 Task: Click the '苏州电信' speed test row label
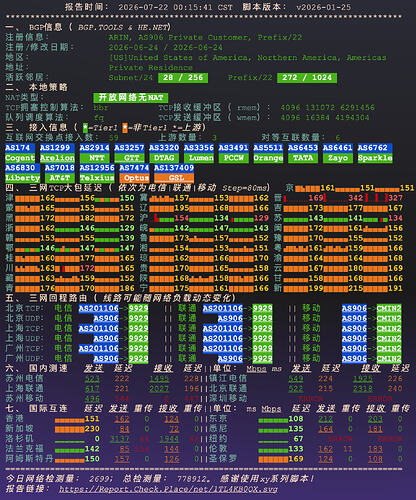coord(24,378)
